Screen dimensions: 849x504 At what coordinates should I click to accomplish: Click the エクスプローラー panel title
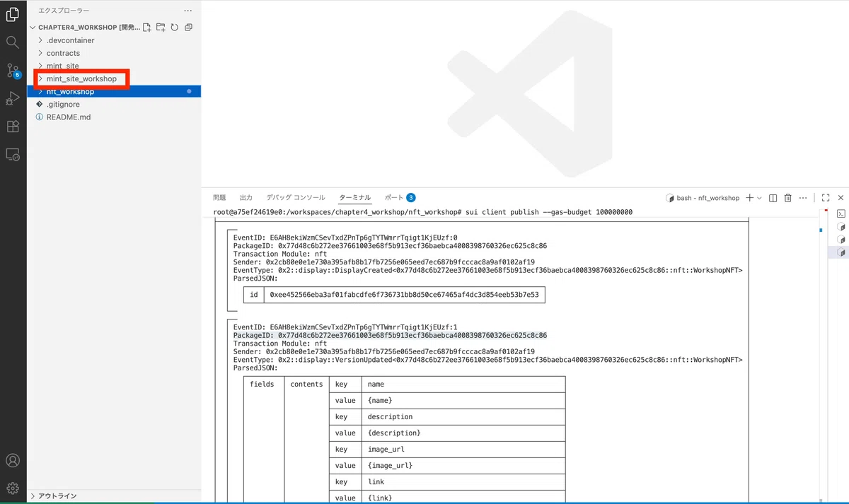tap(64, 11)
